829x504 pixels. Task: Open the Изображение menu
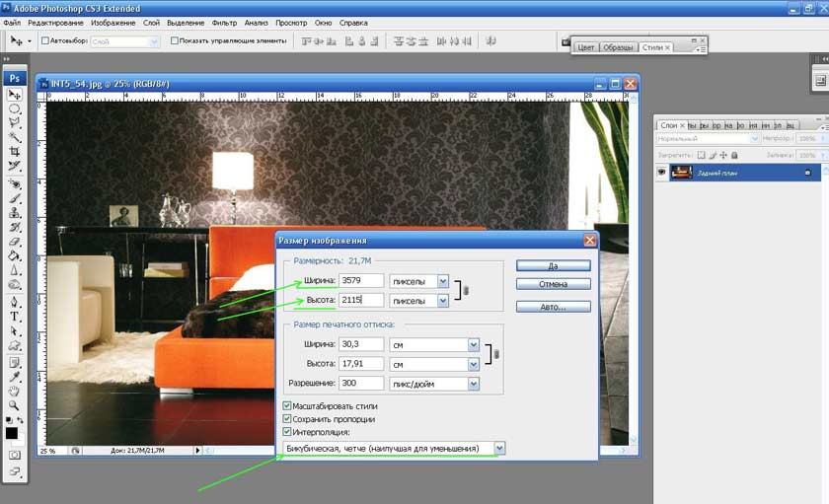point(113,22)
